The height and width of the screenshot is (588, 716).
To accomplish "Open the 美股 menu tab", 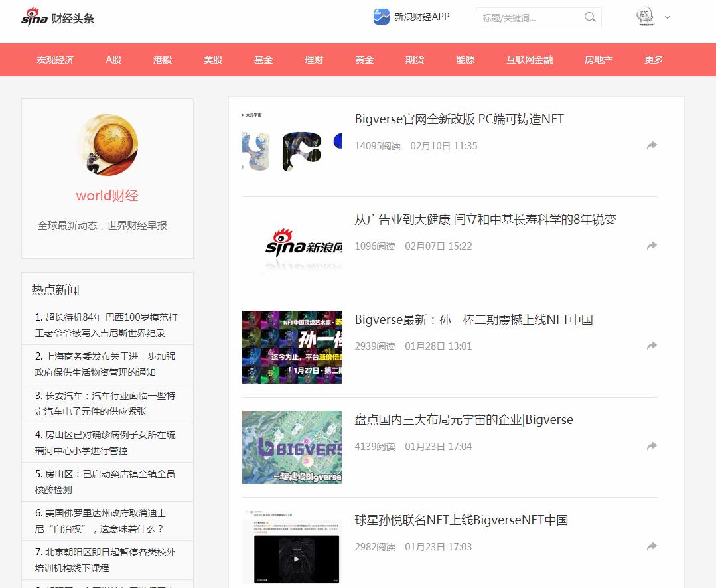I will [213, 60].
